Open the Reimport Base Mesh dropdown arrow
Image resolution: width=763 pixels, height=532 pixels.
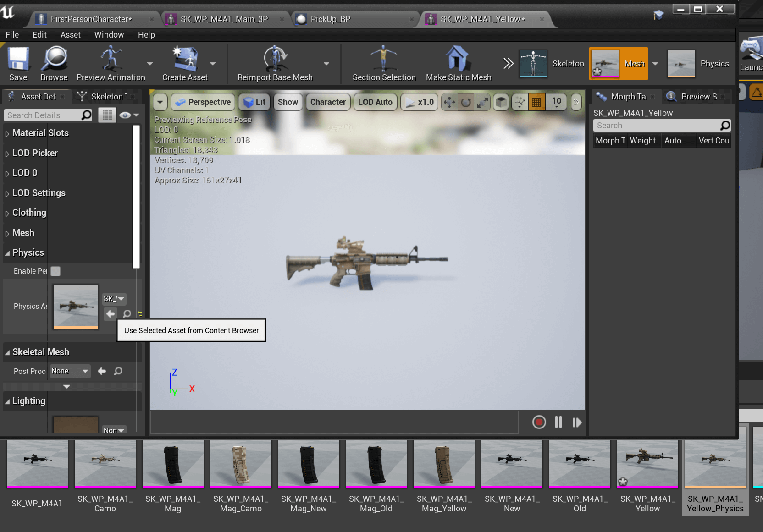pyautogui.click(x=326, y=64)
